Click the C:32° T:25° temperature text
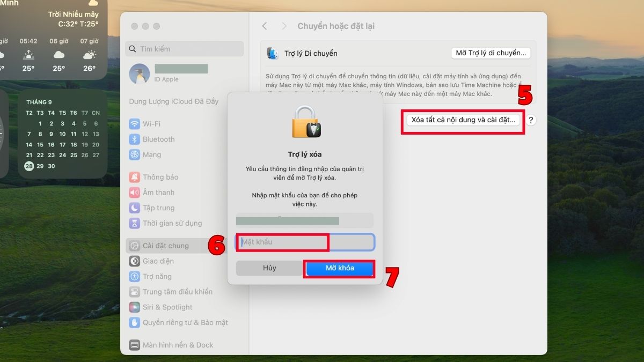 (x=78, y=24)
